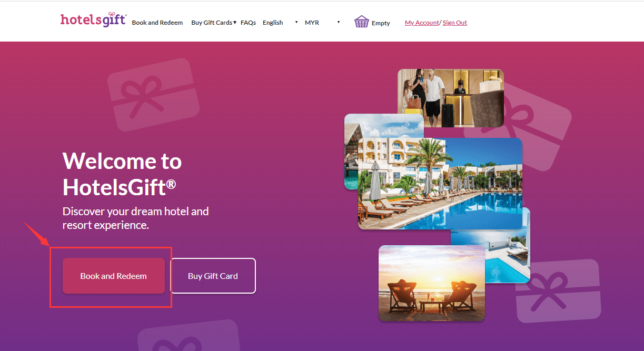Open the MYR currency selector
Image resolution: width=644 pixels, height=351 pixels.
coord(322,23)
